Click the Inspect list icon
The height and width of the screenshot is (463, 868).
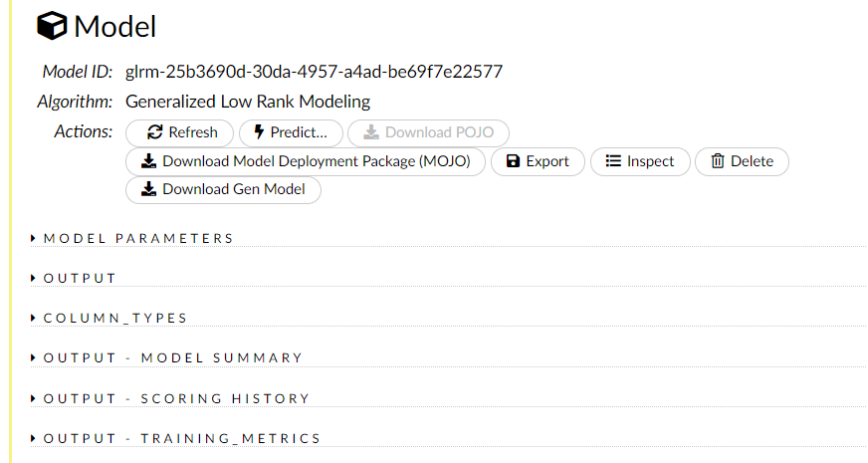[x=614, y=161]
